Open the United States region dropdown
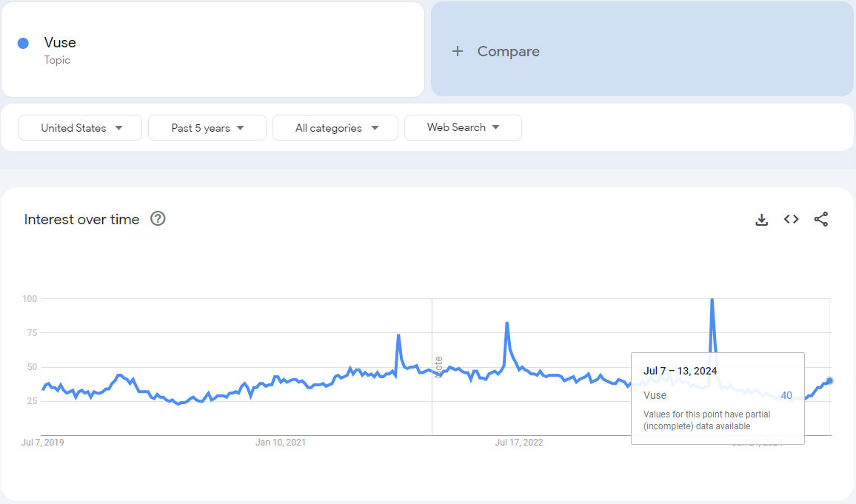 click(80, 127)
